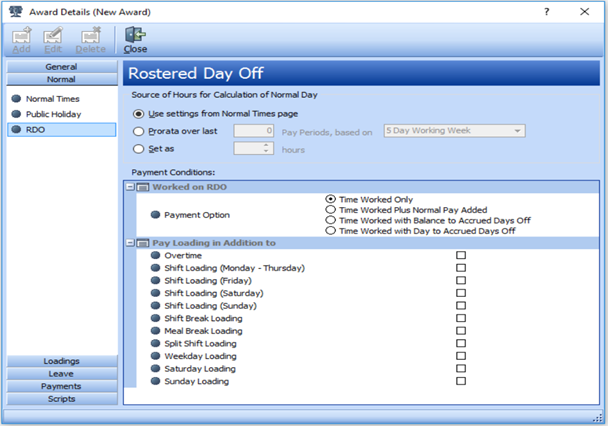
Task: Tick the Shift Loading (Sunday) checkbox
Action: click(x=461, y=305)
